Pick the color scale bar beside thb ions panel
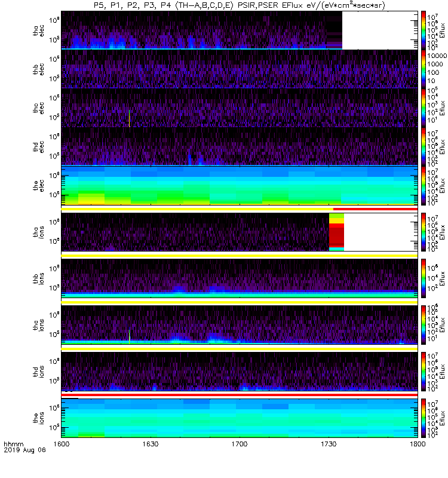The width and height of the screenshot is (448, 478). 424,278
